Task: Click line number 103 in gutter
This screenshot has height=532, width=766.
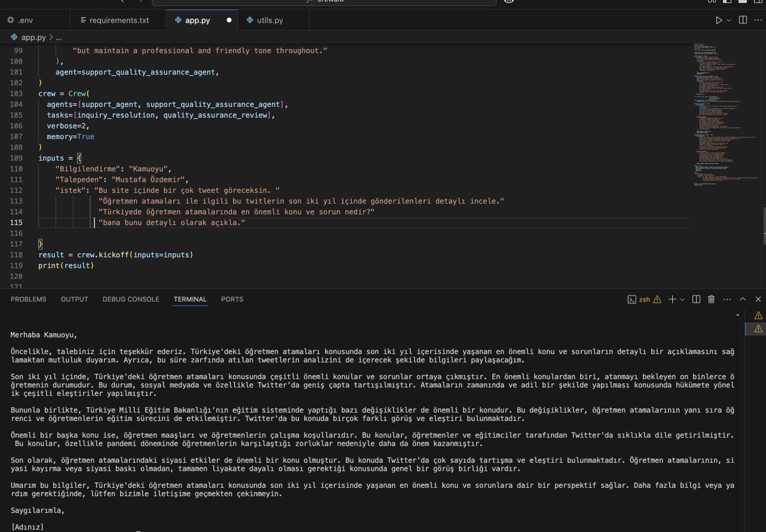Action: tap(16, 94)
